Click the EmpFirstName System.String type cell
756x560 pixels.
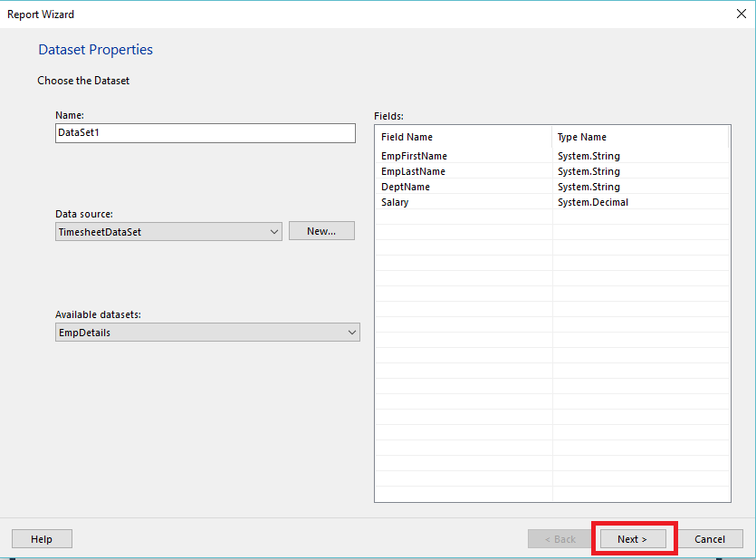point(589,156)
